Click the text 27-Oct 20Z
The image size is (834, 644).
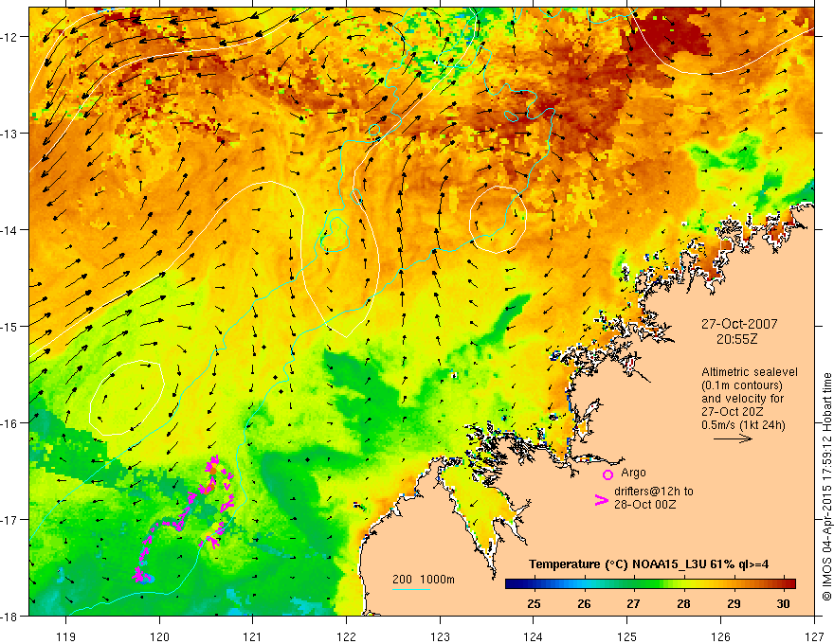coord(733,412)
